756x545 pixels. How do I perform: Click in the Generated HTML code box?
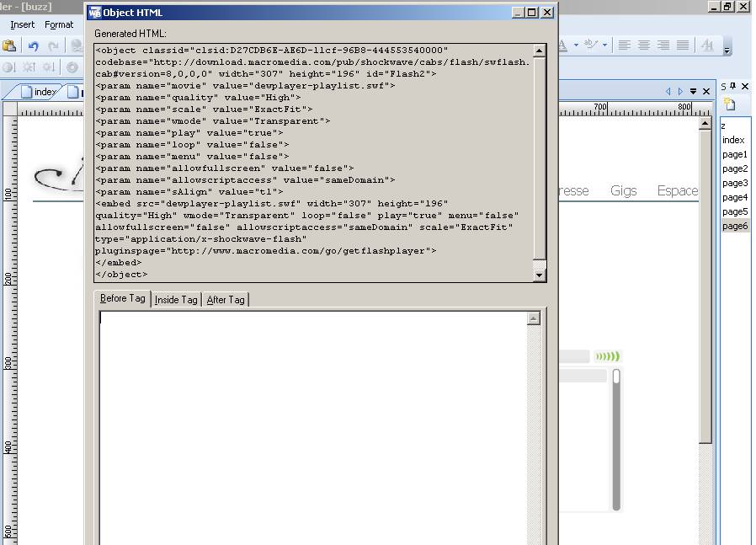314,163
